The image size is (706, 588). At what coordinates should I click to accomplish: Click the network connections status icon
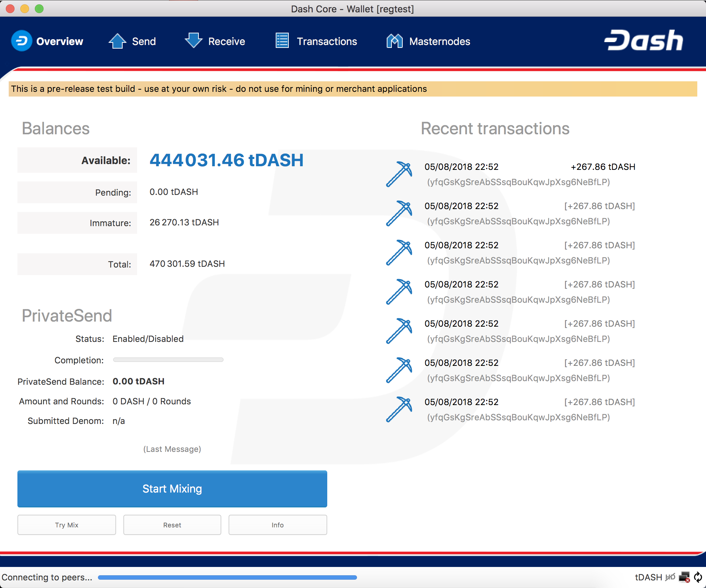[684, 577]
